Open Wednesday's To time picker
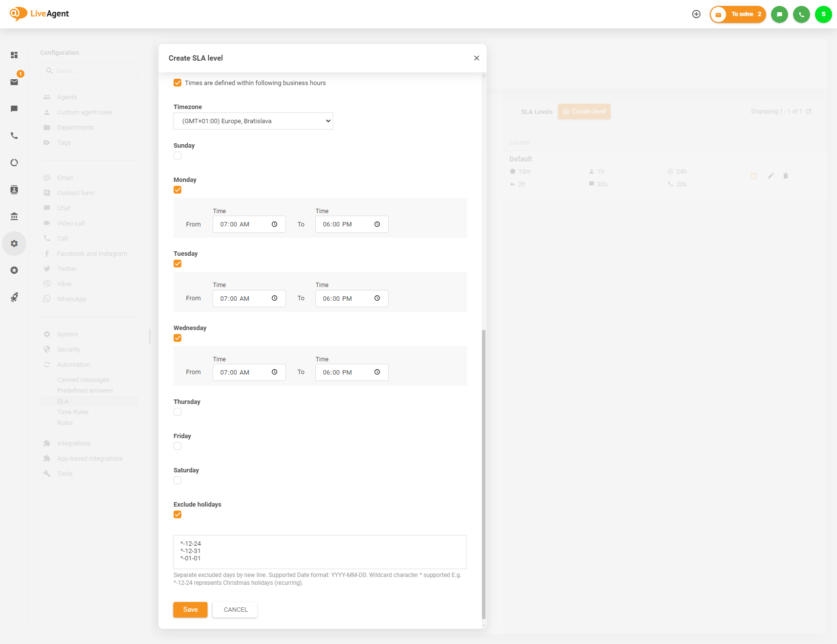837x644 pixels. [377, 372]
